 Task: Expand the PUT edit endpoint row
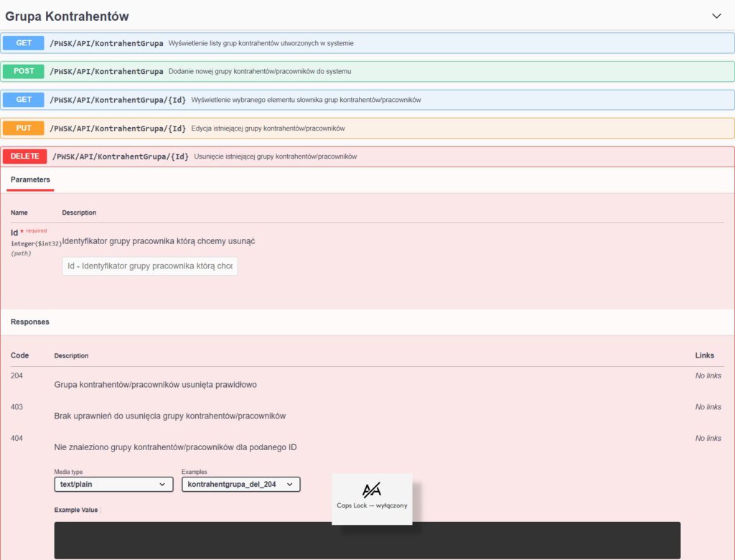click(x=215, y=128)
